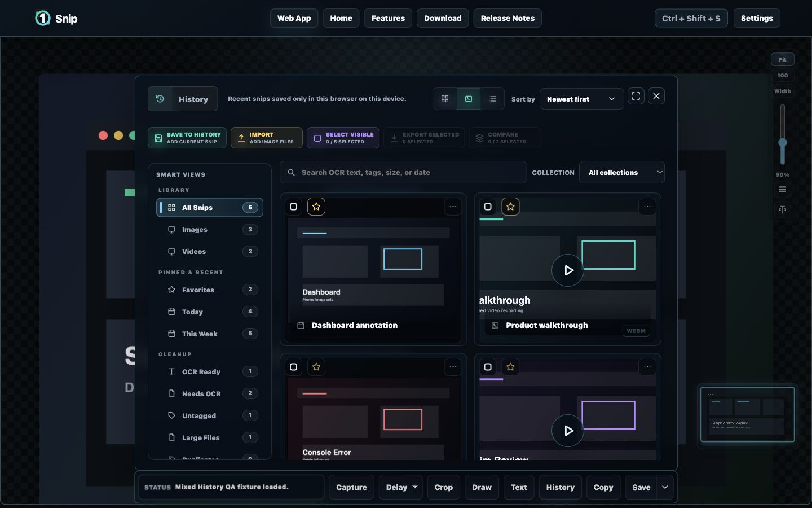Switch to list view icon
Image resolution: width=812 pixels, height=508 pixels.
pos(492,99)
